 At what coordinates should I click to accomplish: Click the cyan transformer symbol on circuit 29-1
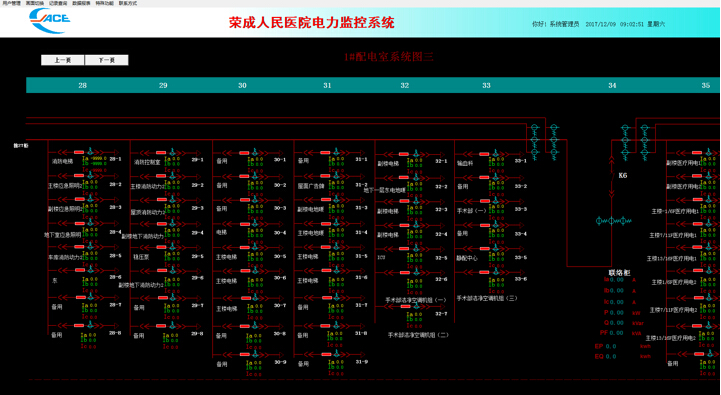[172, 152]
